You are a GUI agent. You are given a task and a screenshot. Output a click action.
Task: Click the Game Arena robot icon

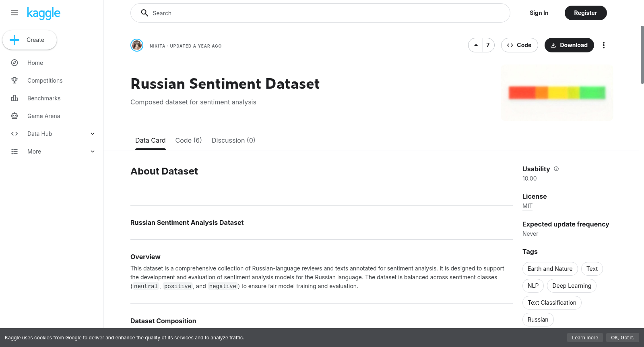[14, 116]
